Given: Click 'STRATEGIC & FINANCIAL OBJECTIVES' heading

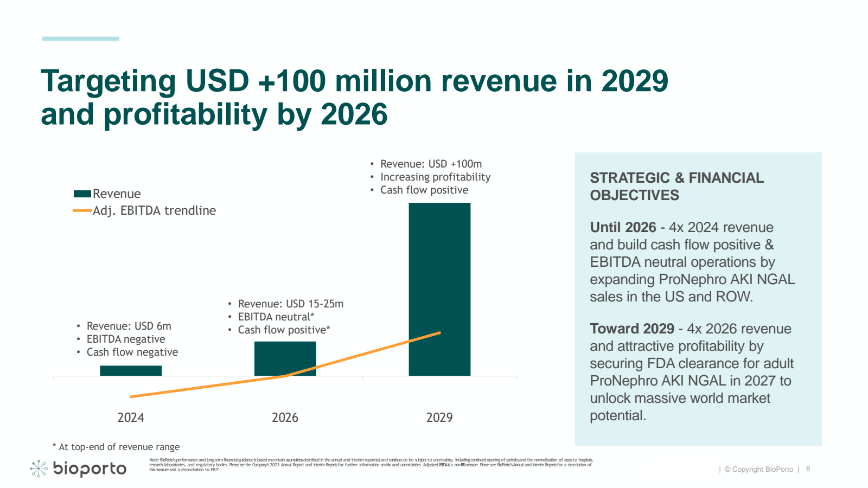Looking at the screenshot, I should pos(677,187).
